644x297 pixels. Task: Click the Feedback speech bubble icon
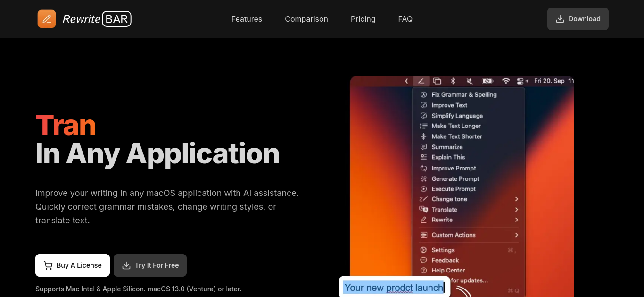pos(423,260)
